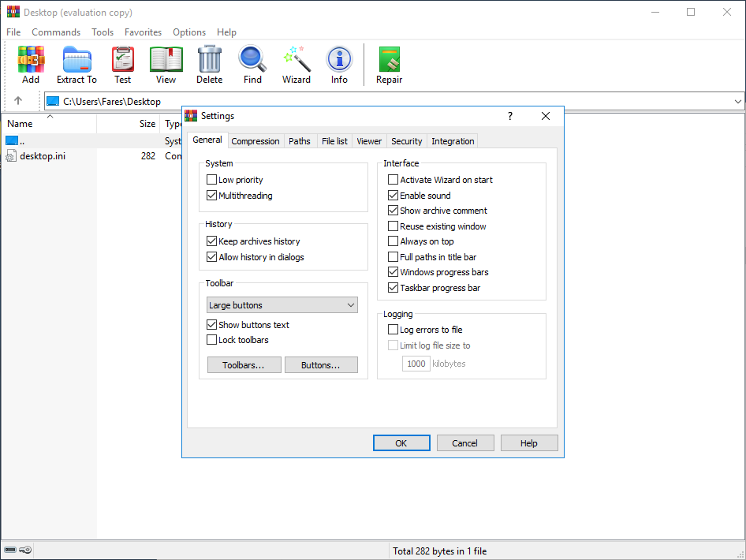
Task: Enable the Low priority checkbox
Action: point(211,179)
